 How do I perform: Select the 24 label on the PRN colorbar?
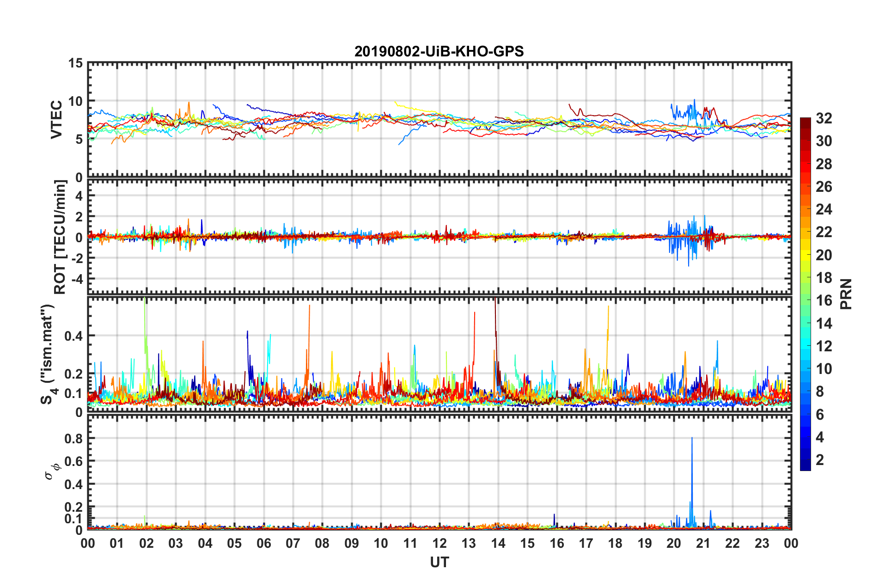824,209
